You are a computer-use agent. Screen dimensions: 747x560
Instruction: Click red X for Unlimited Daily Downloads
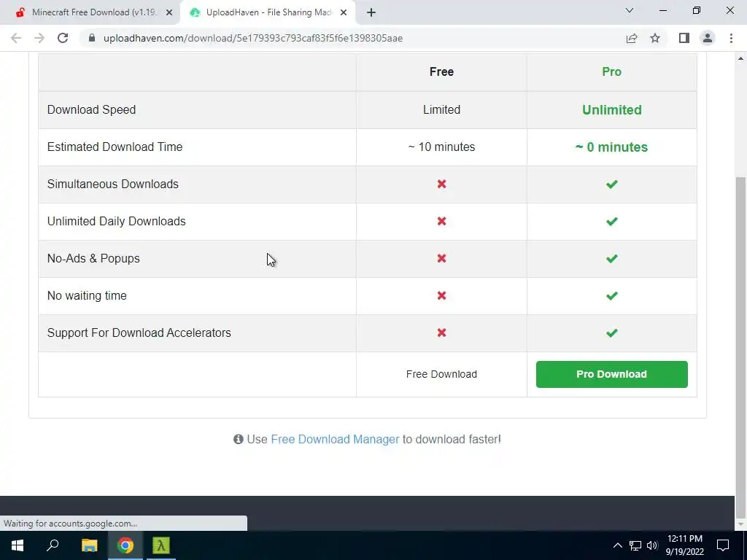point(441,221)
